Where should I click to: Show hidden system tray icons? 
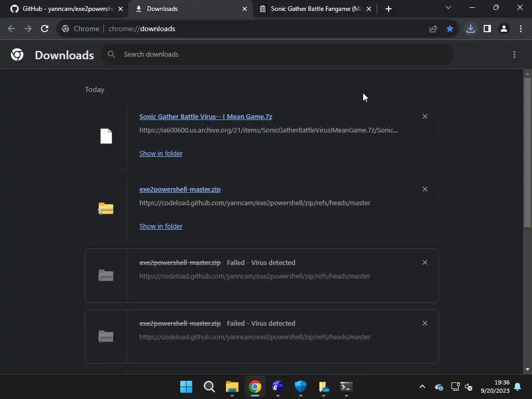coord(422,387)
